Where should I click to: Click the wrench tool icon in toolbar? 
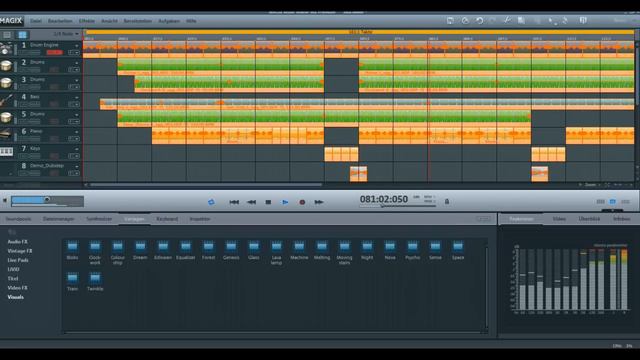pos(507,20)
